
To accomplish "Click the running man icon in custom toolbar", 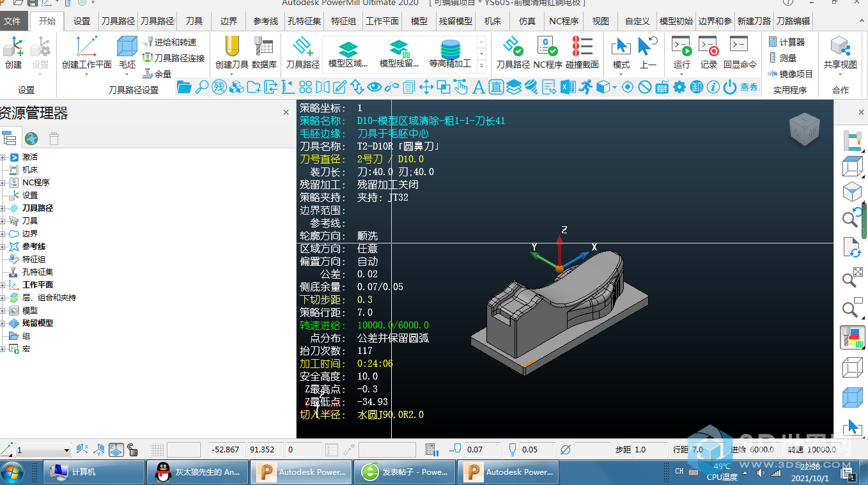I will pos(586,87).
